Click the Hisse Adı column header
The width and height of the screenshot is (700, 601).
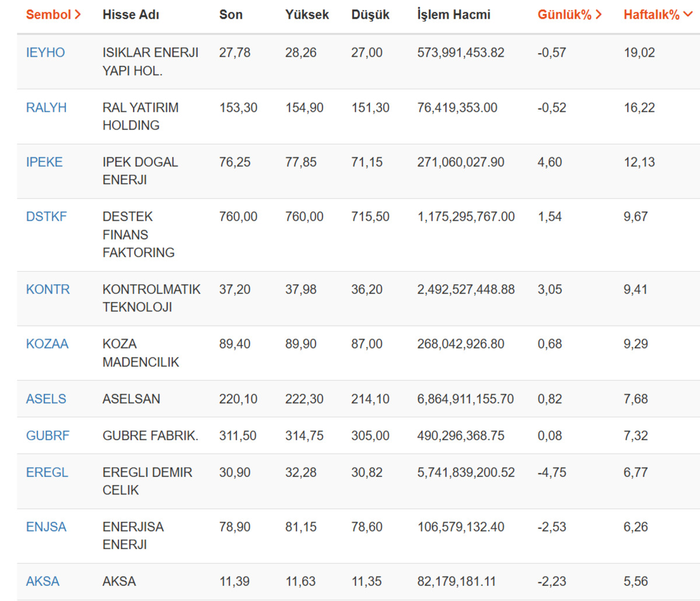[x=131, y=15]
